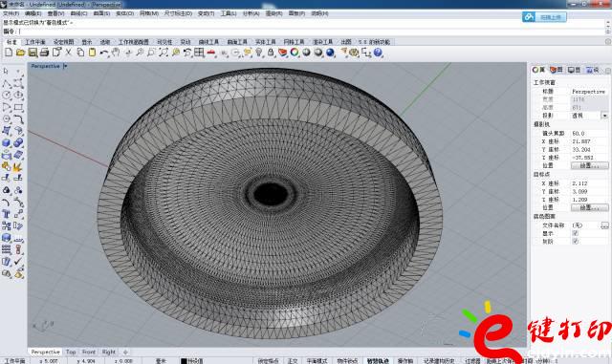Screen dimensions: 612x364
Task: Select the arrow pointer tool in left toolbar
Action: pos(7,71)
